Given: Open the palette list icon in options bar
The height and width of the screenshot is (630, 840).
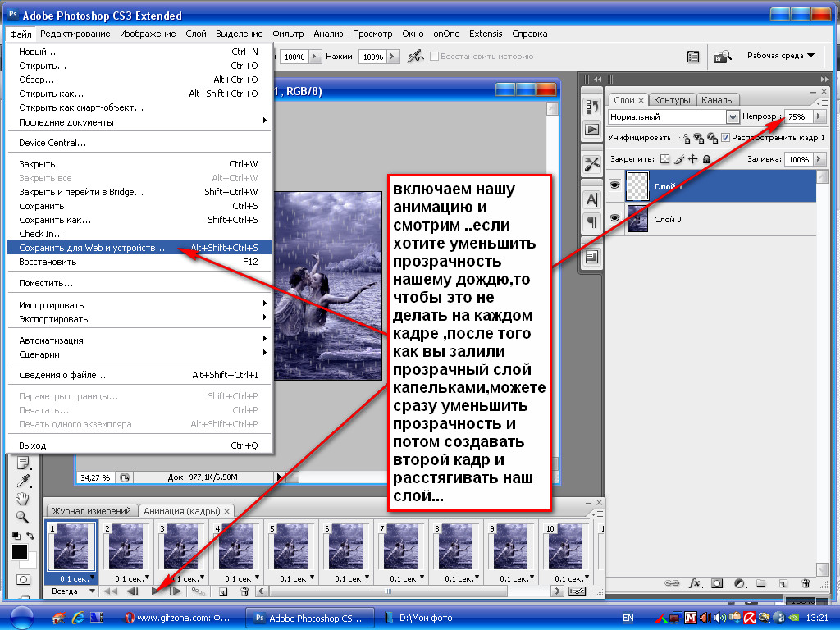Looking at the screenshot, I should click(x=692, y=57).
